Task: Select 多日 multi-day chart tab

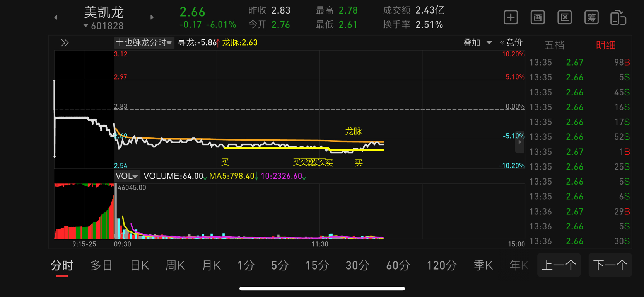Action: (x=101, y=266)
